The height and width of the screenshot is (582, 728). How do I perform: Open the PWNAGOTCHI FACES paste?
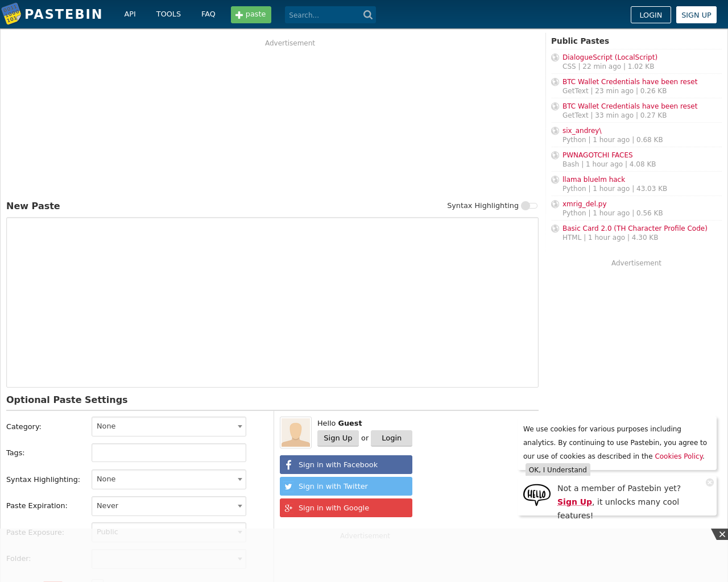(x=597, y=155)
